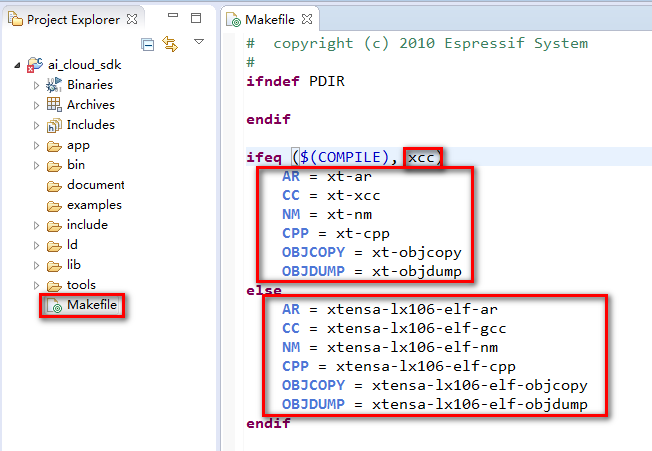652x451 pixels.
Task: Click the 'ifeq' keyword
Action: [264, 157]
